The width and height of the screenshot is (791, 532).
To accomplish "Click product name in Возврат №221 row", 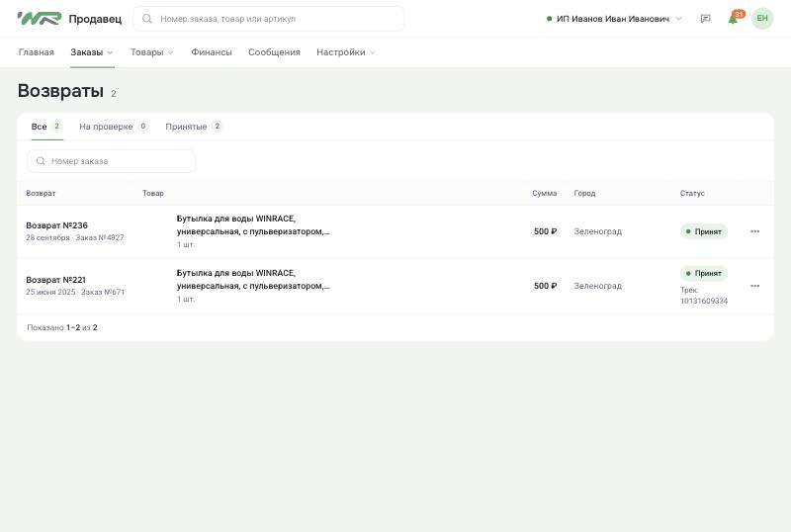I will click(253, 279).
